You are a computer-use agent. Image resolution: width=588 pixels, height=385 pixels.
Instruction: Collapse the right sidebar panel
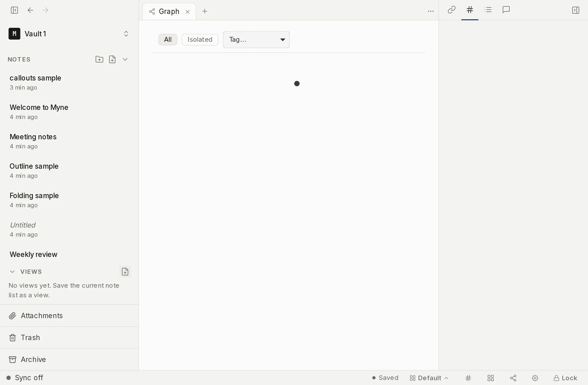click(x=576, y=10)
